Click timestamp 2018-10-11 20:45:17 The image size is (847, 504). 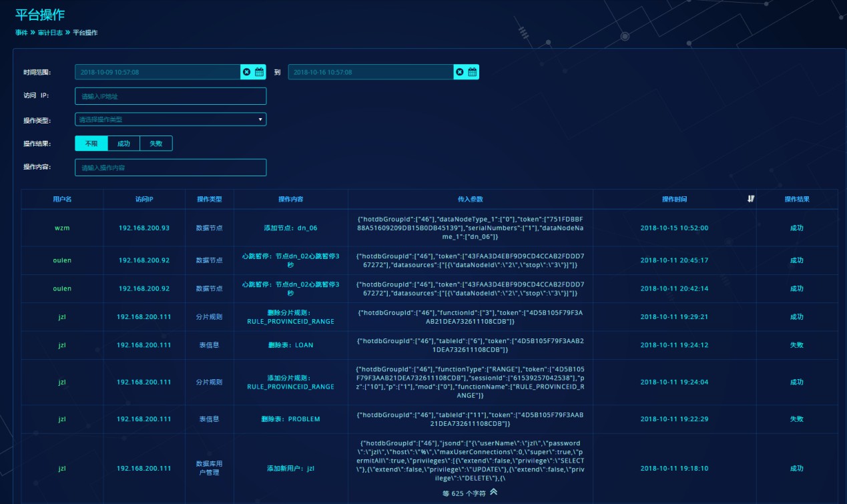point(674,260)
